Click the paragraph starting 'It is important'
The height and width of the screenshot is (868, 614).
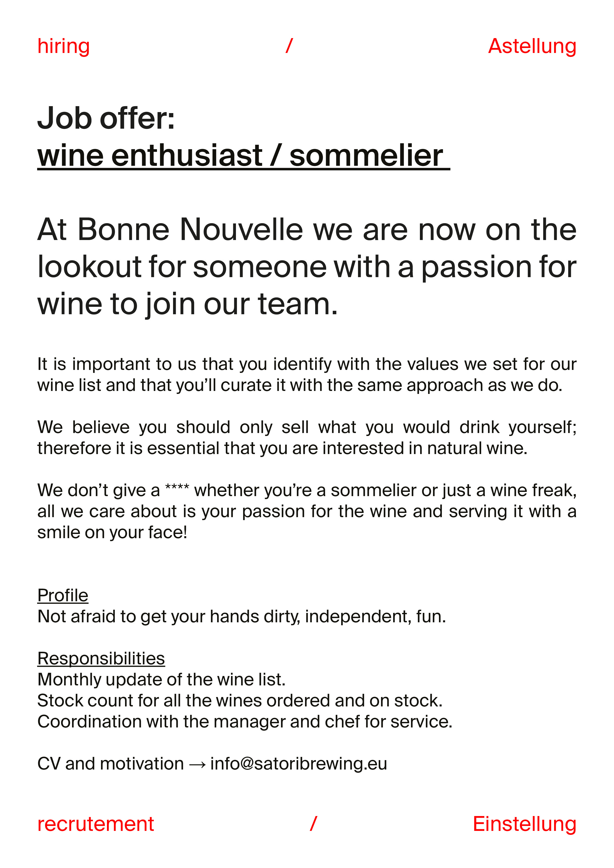(307, 374)
